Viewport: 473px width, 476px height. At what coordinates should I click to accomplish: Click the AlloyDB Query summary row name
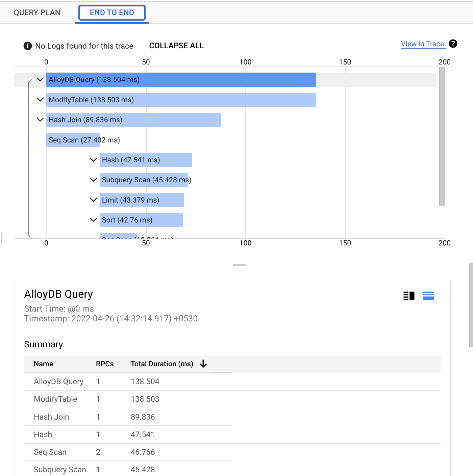58,381
